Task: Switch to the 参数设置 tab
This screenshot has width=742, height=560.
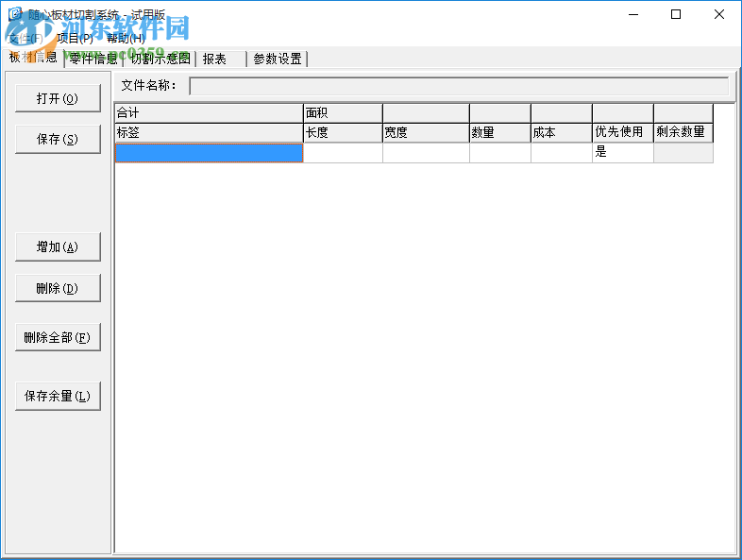Action: [278, 59]
